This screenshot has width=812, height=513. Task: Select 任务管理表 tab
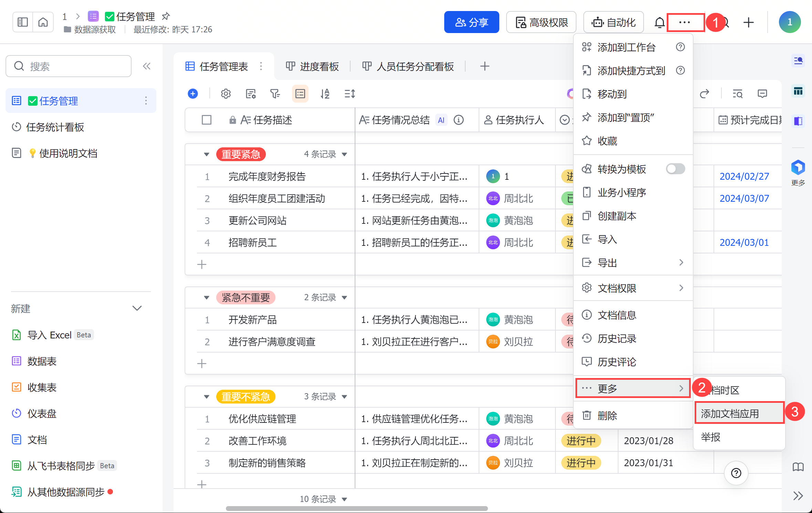pyautogui.click(x=217, y=66)
